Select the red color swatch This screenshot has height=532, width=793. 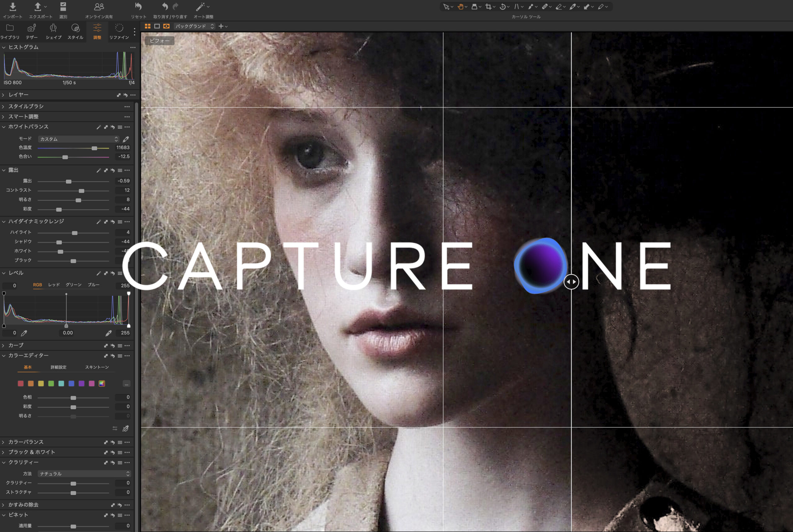(x=21, y=383)
